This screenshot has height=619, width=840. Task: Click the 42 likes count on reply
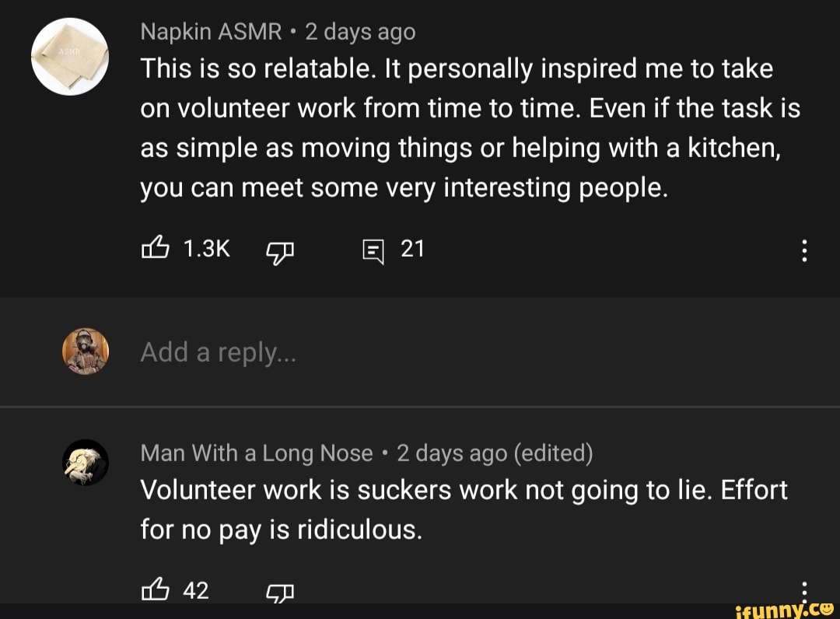tap(196, 591)
